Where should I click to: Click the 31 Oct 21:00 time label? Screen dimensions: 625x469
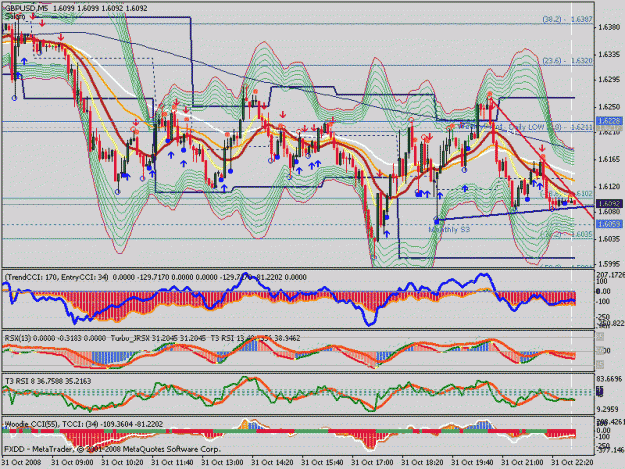point(522,463)
